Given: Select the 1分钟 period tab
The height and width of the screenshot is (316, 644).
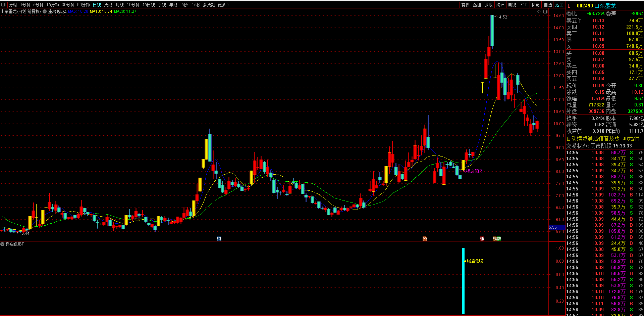Looking at the screenshot, I should 25,5.
